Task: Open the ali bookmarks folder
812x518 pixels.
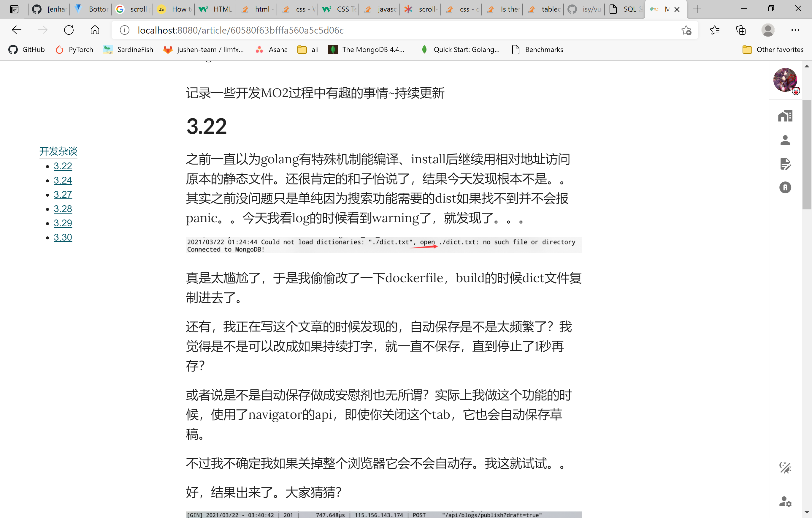Action: click(307, 49)
